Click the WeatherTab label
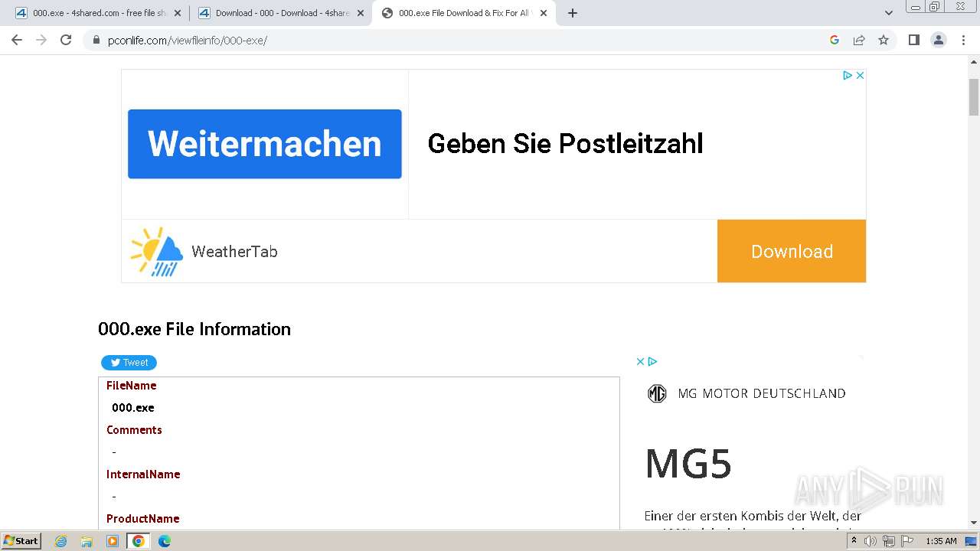 pos(234,251)
